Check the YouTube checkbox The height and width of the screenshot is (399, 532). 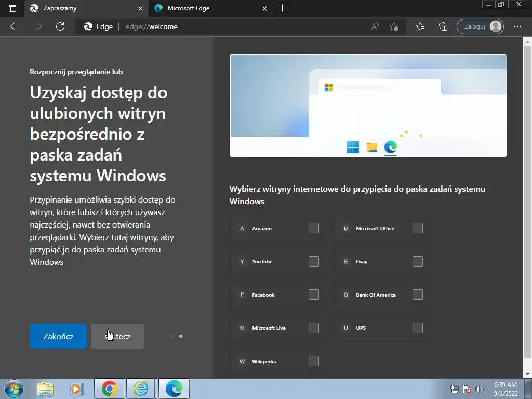click(x=314, y=262)
